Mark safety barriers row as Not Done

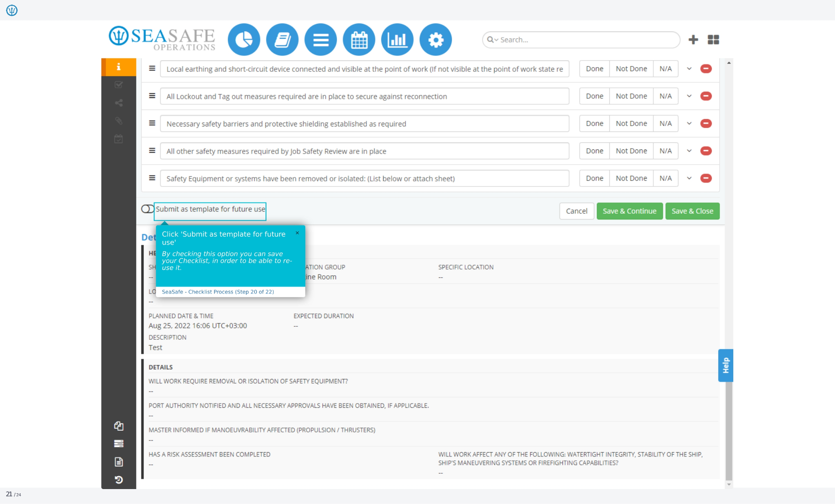(x=631, y=124)
